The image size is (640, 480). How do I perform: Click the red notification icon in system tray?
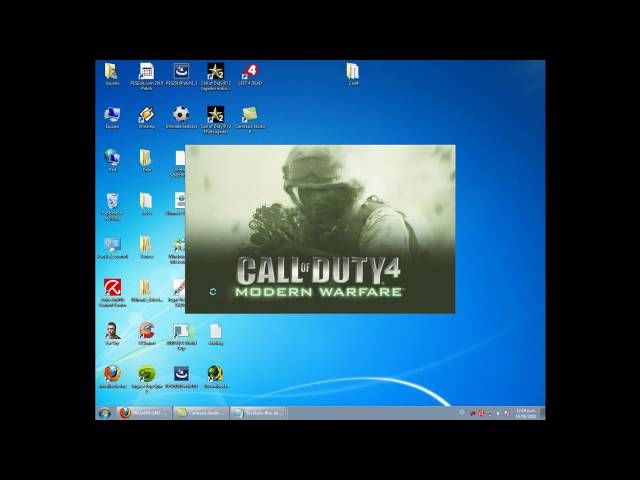(x=481, y=413)
